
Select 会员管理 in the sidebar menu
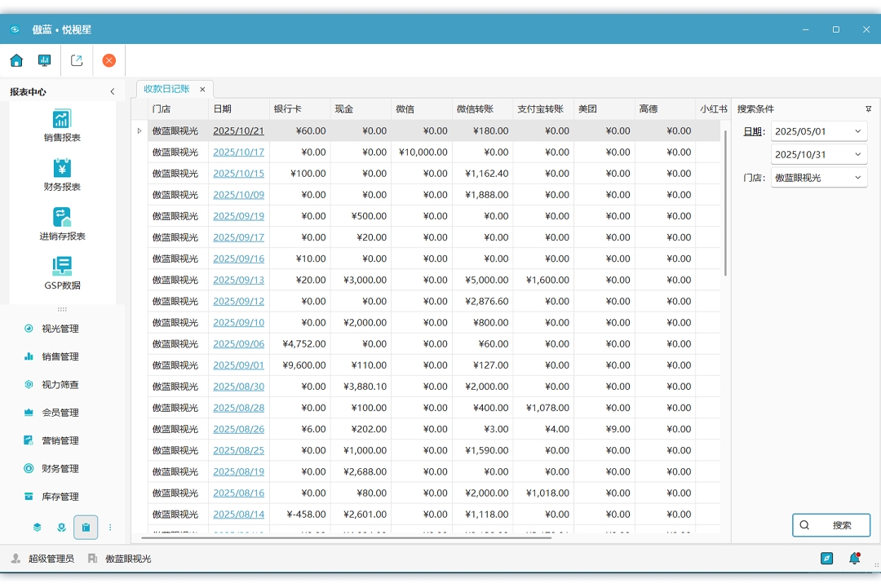coord(60,413)
